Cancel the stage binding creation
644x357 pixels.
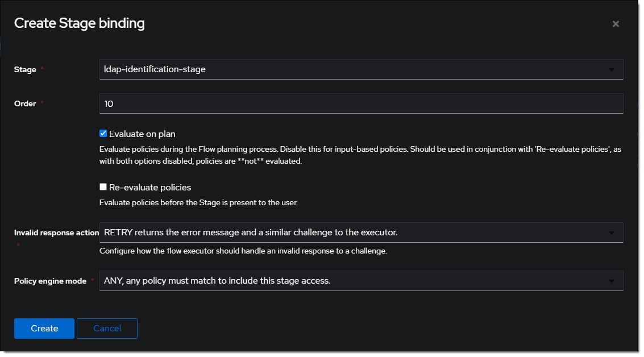[107, 328]
